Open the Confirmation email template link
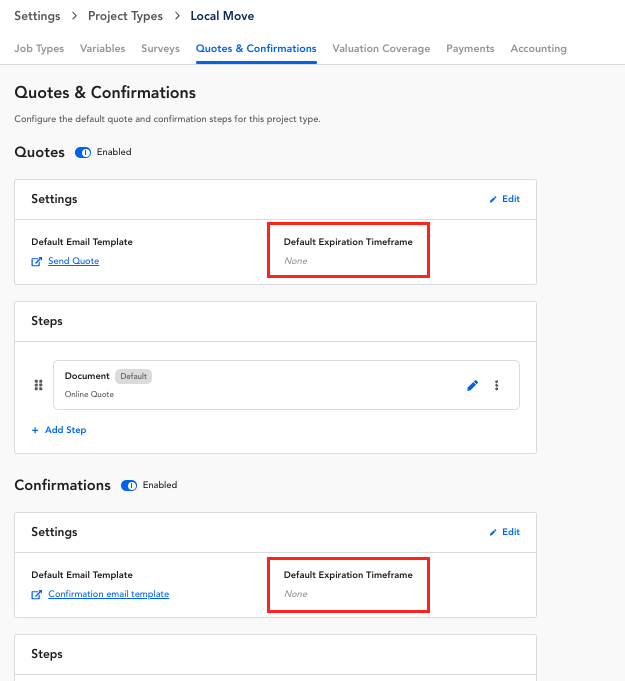This screenshot has width=625, height=681. coord(109,594)
